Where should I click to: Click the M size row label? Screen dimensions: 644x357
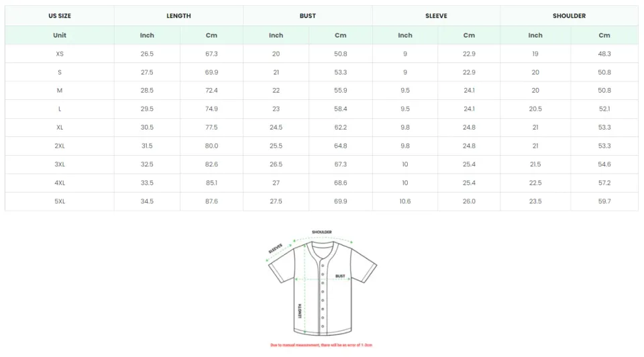pos(60,91)
